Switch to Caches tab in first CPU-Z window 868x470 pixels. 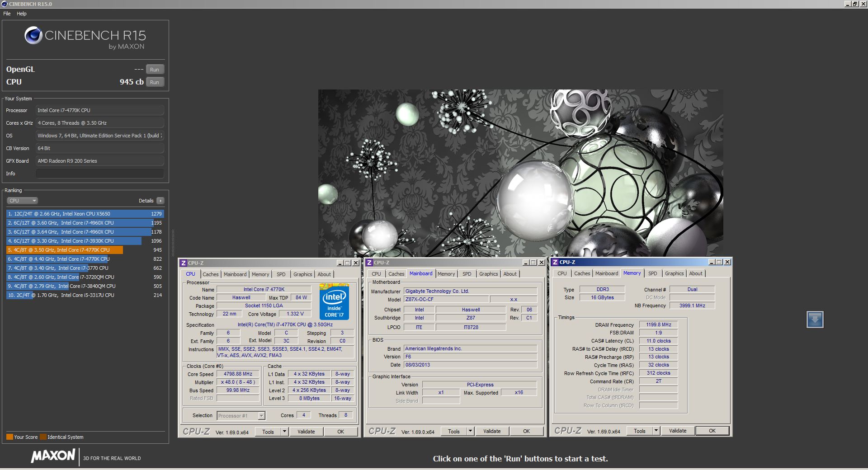click(x=210, y=274)
